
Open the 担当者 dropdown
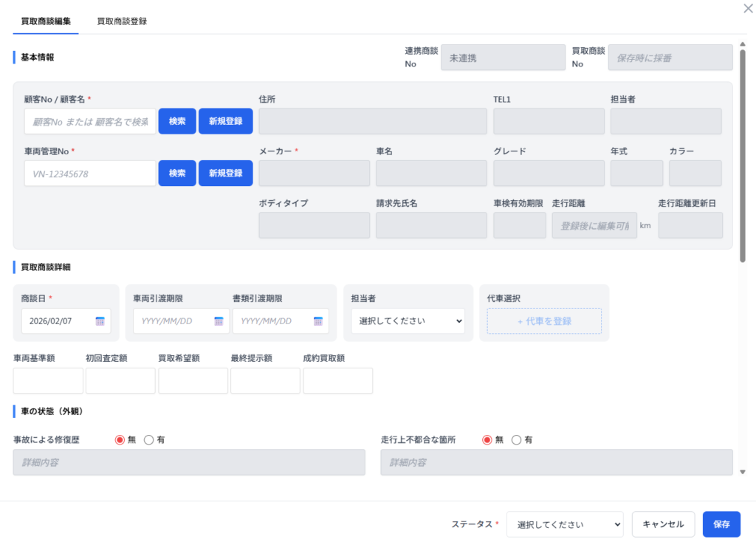tap(408, 321)
